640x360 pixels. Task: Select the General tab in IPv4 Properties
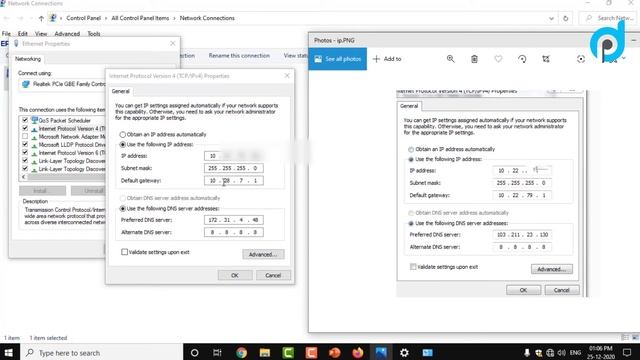pyautogui.click(x=120, y=91)
